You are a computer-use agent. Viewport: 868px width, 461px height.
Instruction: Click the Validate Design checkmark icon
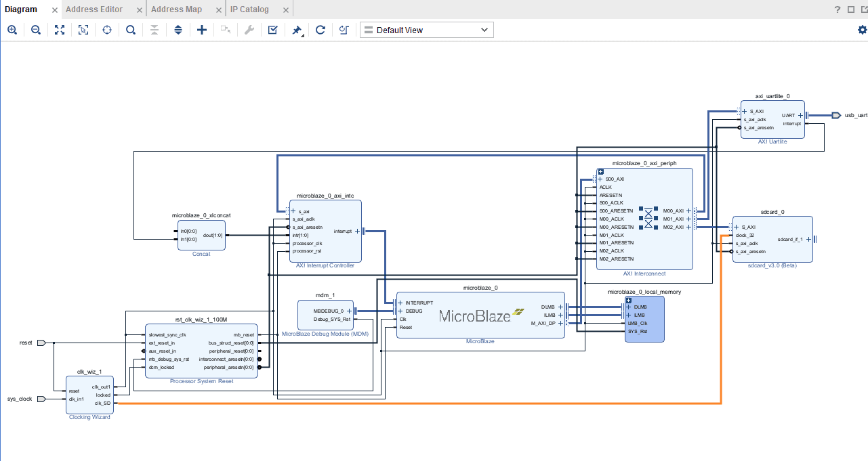click(x=272, y=30)
